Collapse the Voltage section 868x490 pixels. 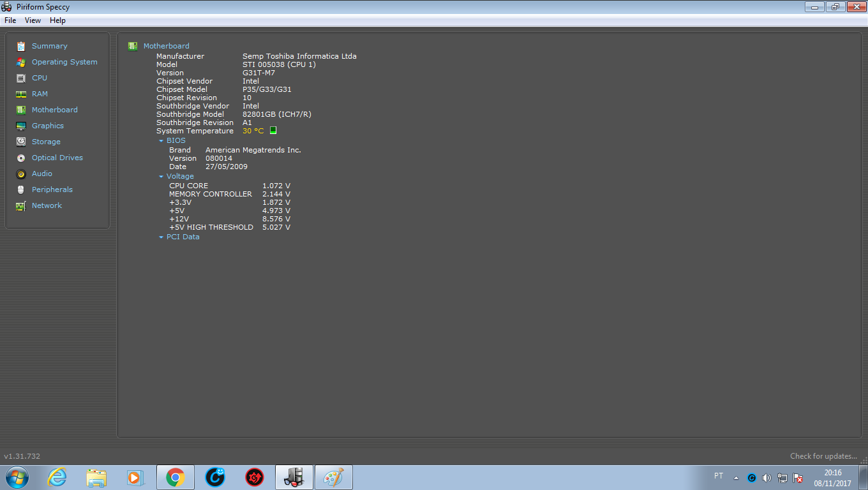[161, 177]
